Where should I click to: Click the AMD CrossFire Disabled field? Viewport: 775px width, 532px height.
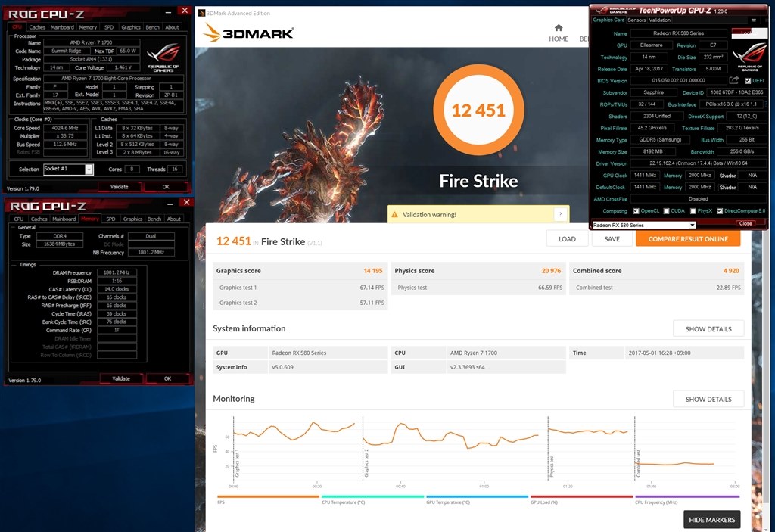pos(699,199)
